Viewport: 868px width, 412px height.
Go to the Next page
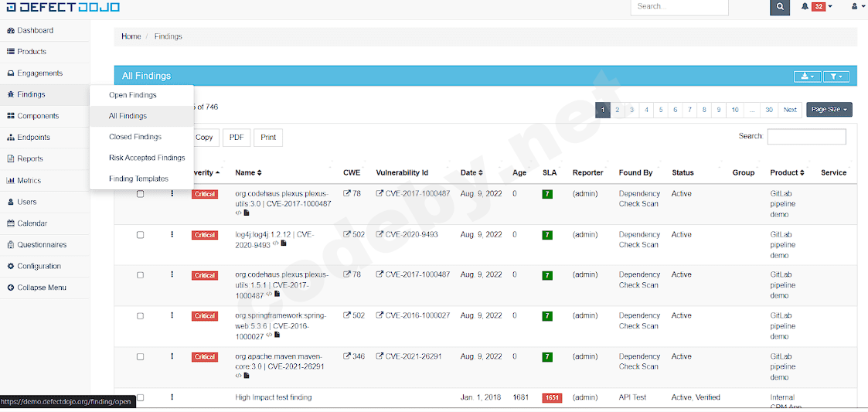pos(790,110)
